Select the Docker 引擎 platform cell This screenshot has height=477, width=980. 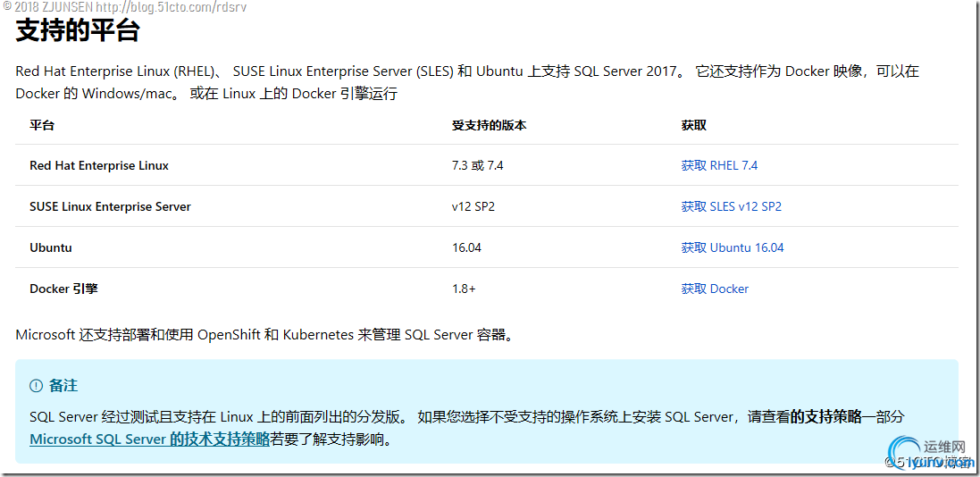tap(63, 289)
